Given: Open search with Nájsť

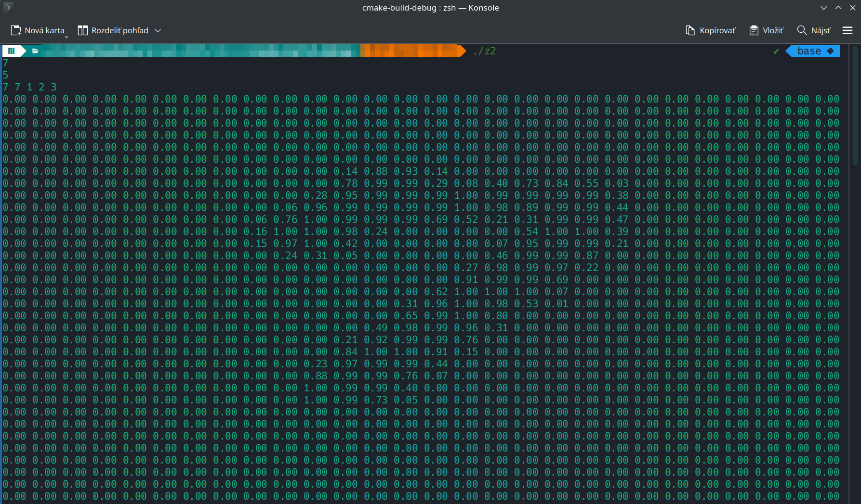Looking at the screenshot, I should tap(814, 30).
